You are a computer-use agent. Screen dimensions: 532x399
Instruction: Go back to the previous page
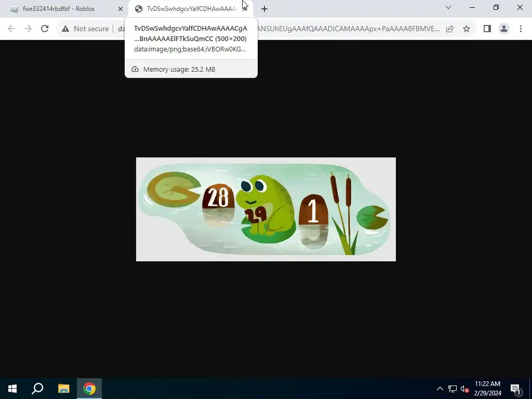(11, 29)
